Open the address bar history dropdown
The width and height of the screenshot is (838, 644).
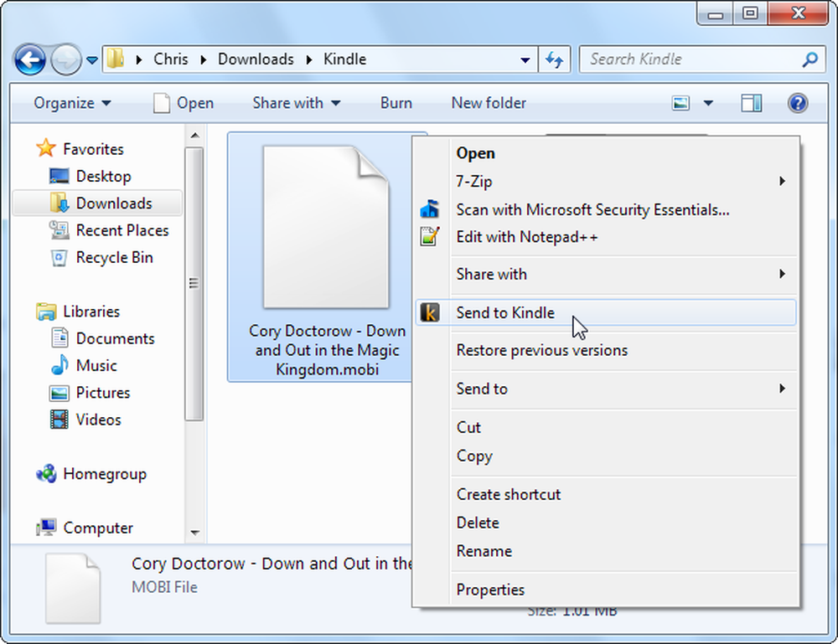pyautogui.click(x=525, y=59)
